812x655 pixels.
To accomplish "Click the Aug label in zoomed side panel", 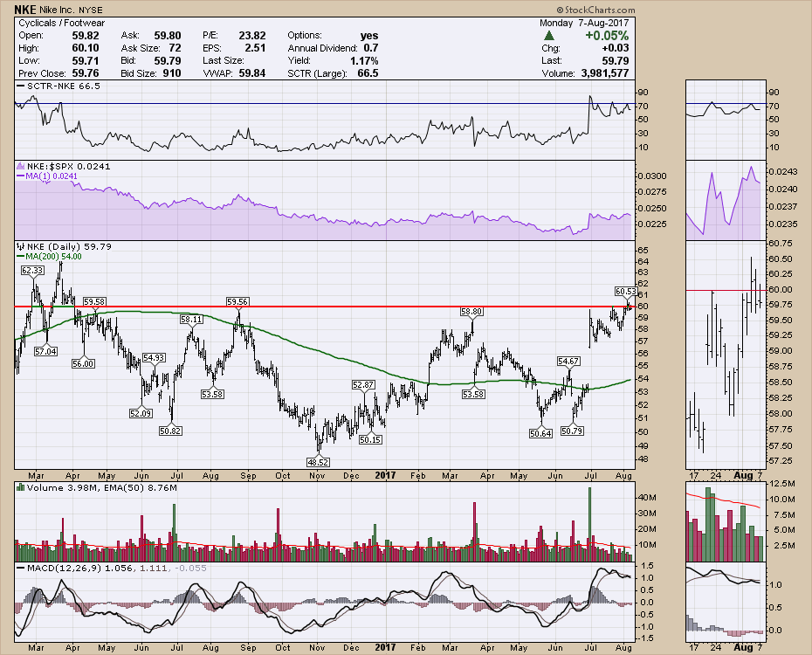I will [743, 475].
